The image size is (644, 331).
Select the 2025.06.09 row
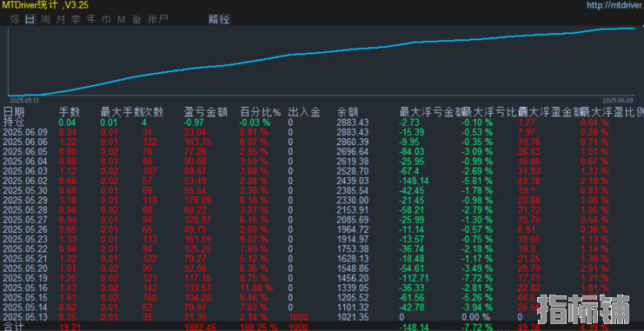coord(322,132)
